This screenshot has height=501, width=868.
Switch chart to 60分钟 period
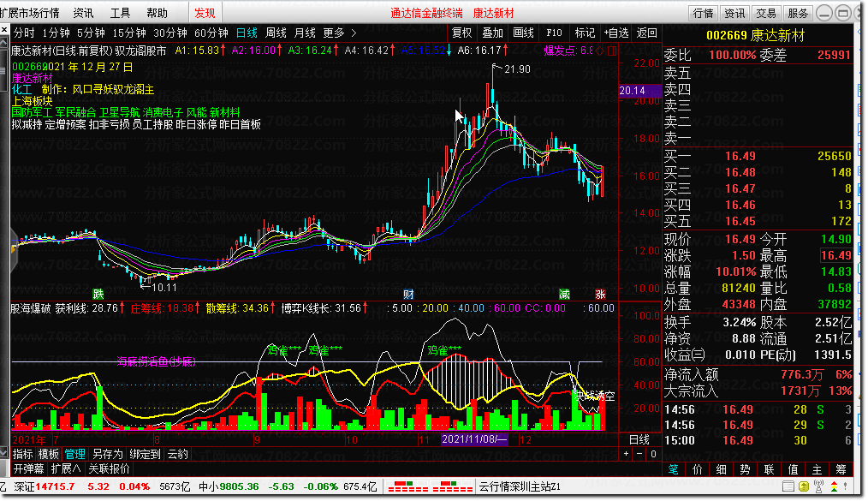[x=211, y=33]
